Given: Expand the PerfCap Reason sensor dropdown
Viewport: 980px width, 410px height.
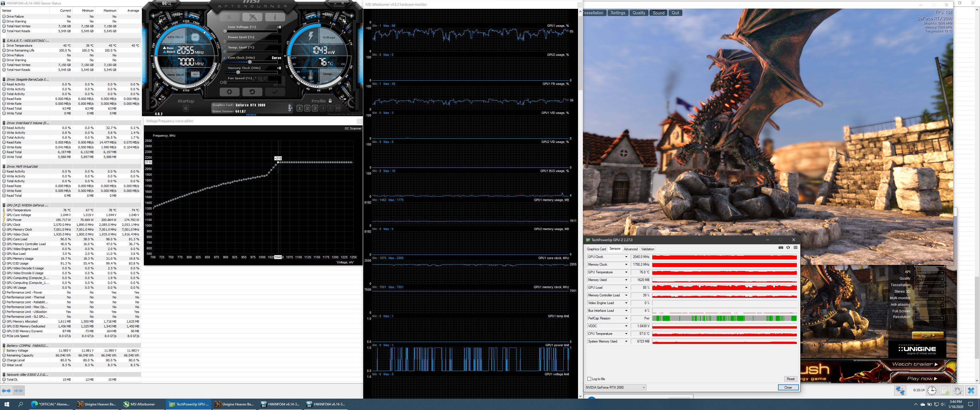Looking at the screenshot, I should point(626,318).
